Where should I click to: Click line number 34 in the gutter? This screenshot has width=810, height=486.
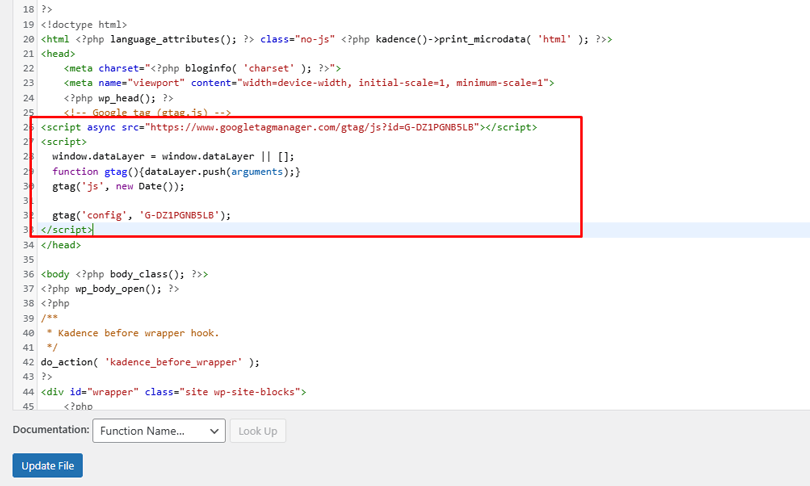coord(28,245)
